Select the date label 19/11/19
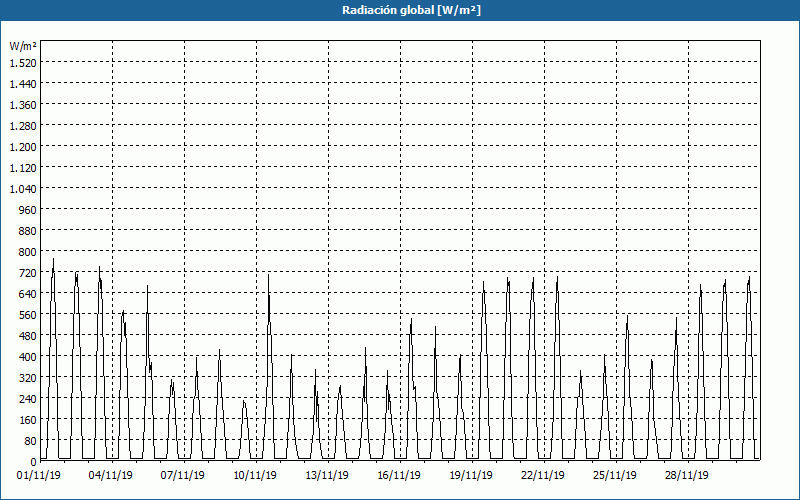800x500 pixels. click(471, 476)
